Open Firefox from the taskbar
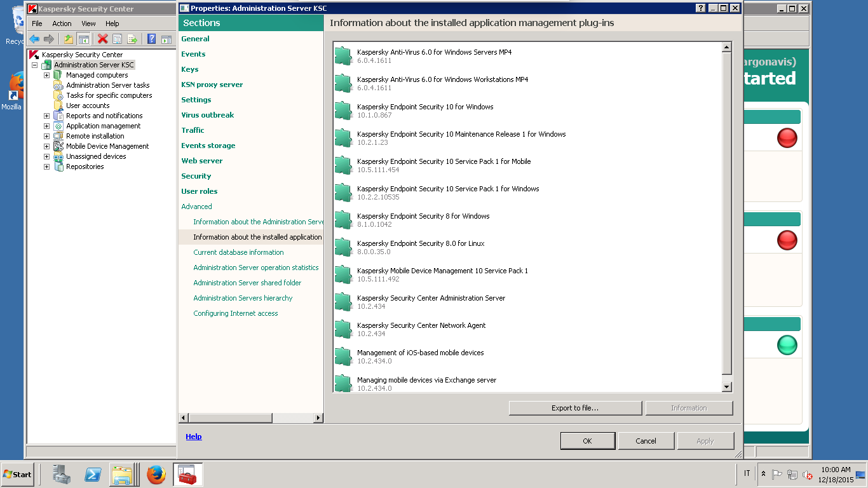This screenshot has width=868, height=488. [x=156, y=474]
